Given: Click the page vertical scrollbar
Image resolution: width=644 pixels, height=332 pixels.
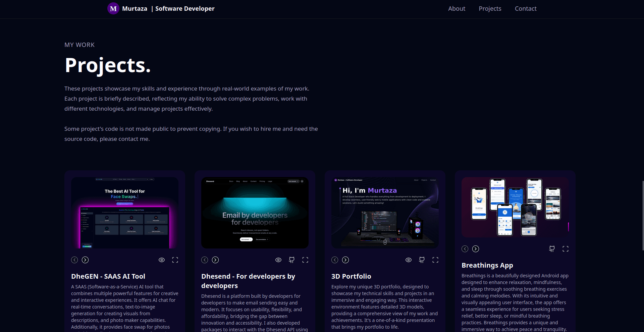Looking at the screenshot, I should [643, 215].
